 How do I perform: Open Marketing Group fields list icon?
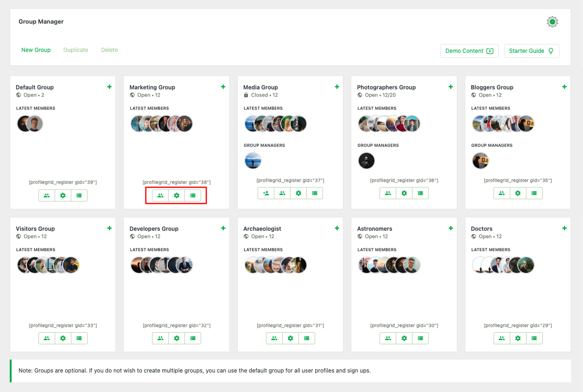(x=193, y=196)
